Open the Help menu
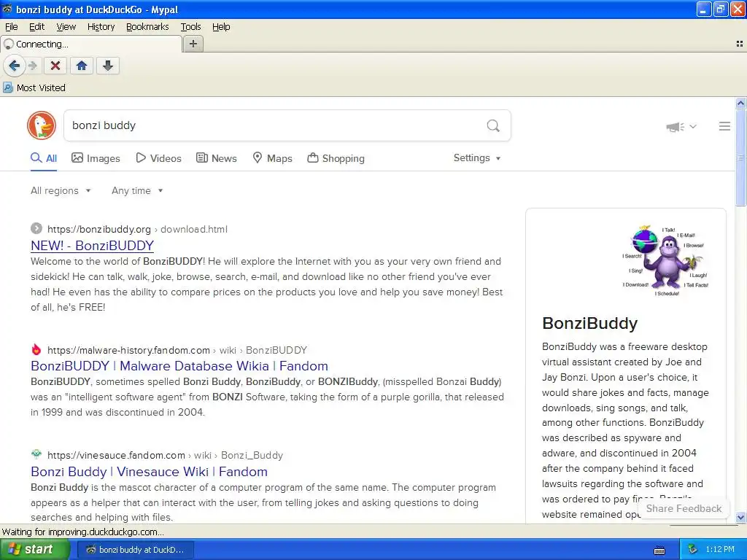Image resolution: width=747 pixels, height=560 pixels. pos(221,27)
